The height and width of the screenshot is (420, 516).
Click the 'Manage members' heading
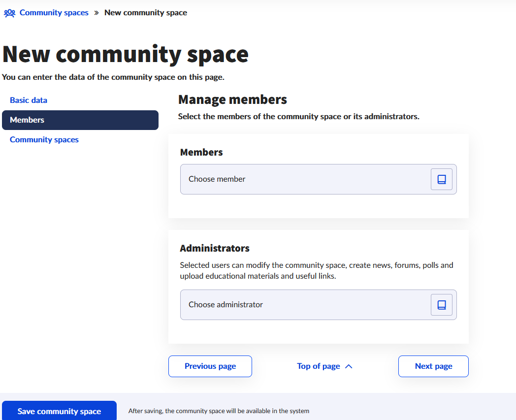click(232, 100)
